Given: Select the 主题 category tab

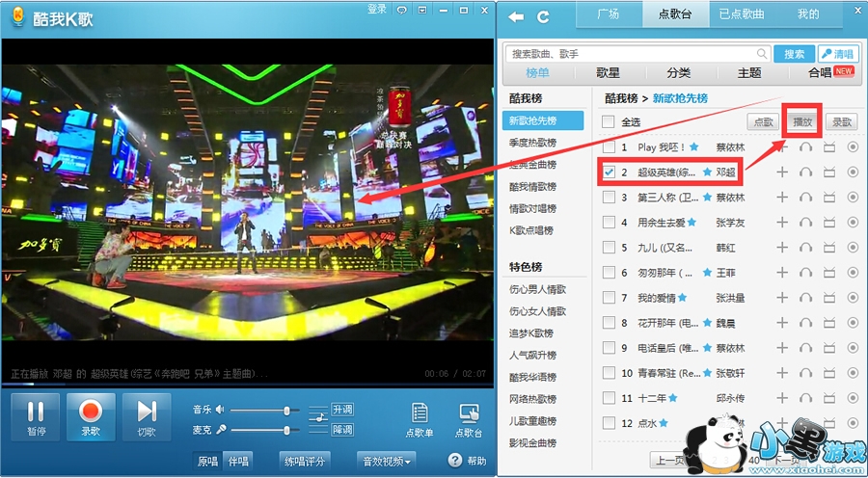Looking at the screenshot, I should (749, 72).
